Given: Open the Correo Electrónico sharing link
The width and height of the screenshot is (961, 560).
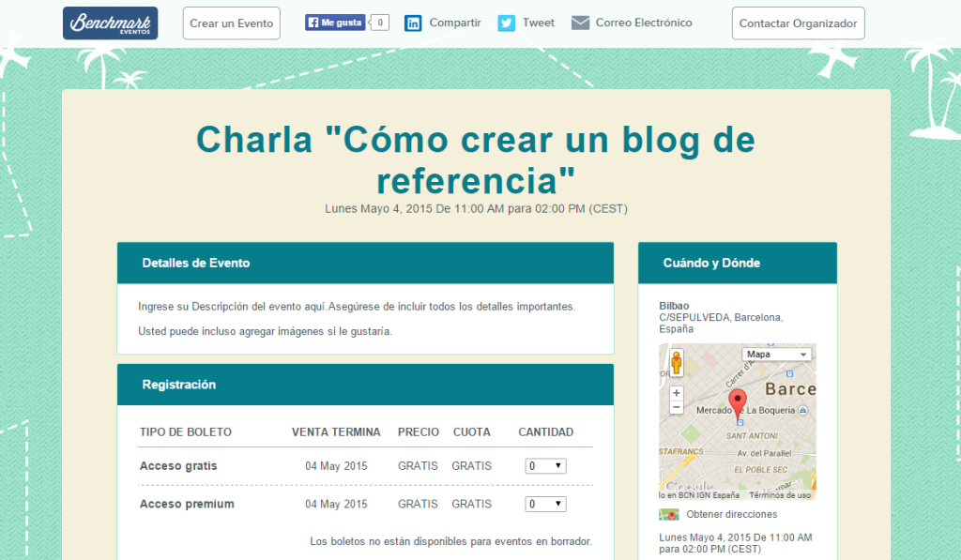Looking at the screenshot, I should pos(644,23).
